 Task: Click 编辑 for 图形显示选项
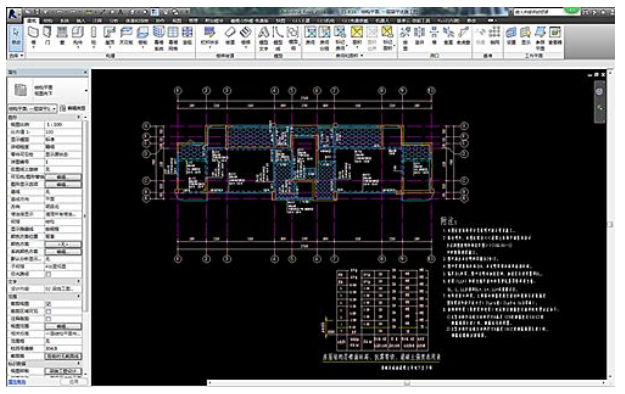[63, 185]
